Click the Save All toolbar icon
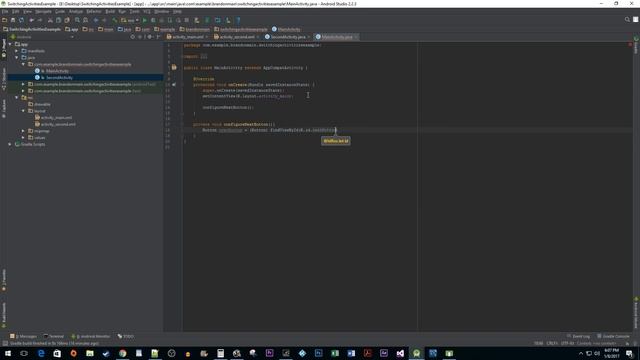Viewport: 640px width, 360px height. click(x=13, y=20)
